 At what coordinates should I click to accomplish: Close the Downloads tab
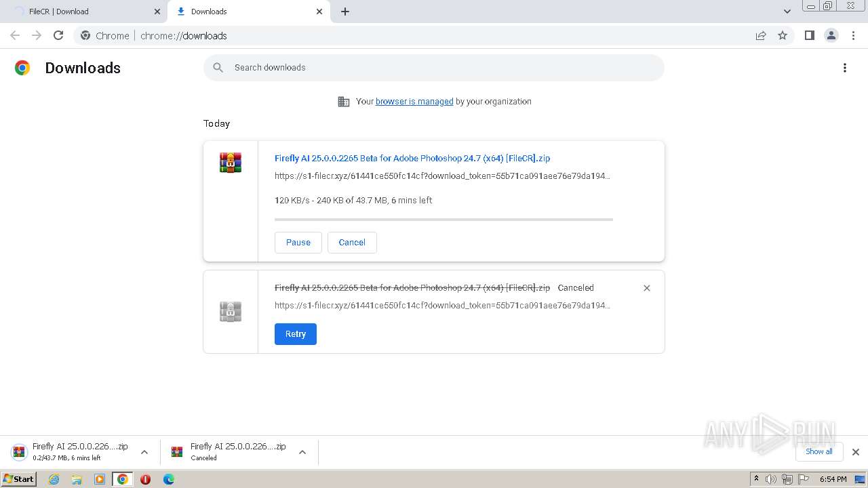click(x=319, y=12)
